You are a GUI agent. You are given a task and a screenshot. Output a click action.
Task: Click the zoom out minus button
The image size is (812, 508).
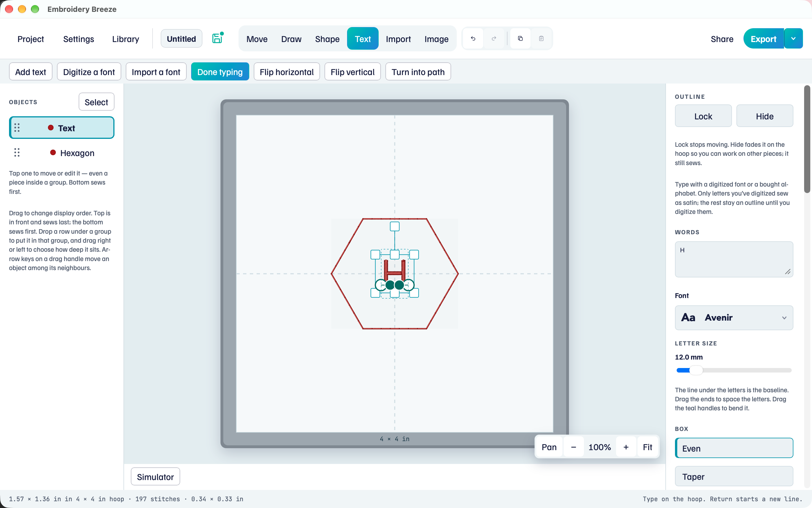pyautogui.click(x=573, y=447)
